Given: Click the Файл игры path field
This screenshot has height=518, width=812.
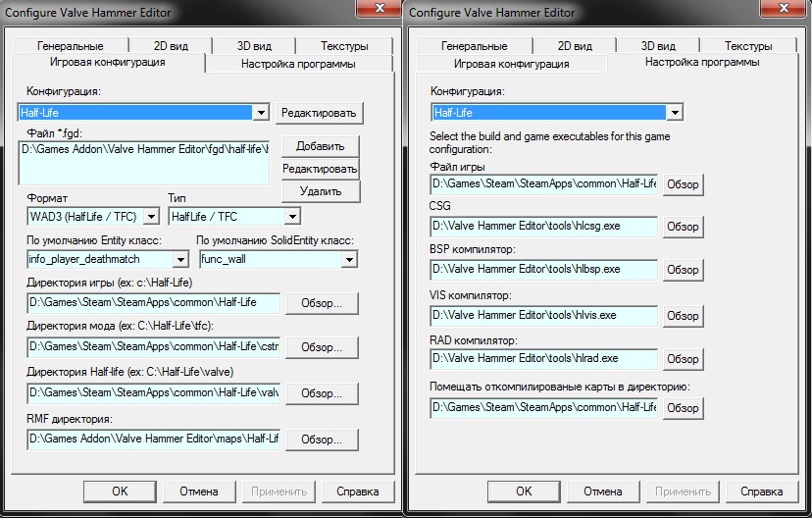Looking at the screenshot, I should click(x=543, y=183).
